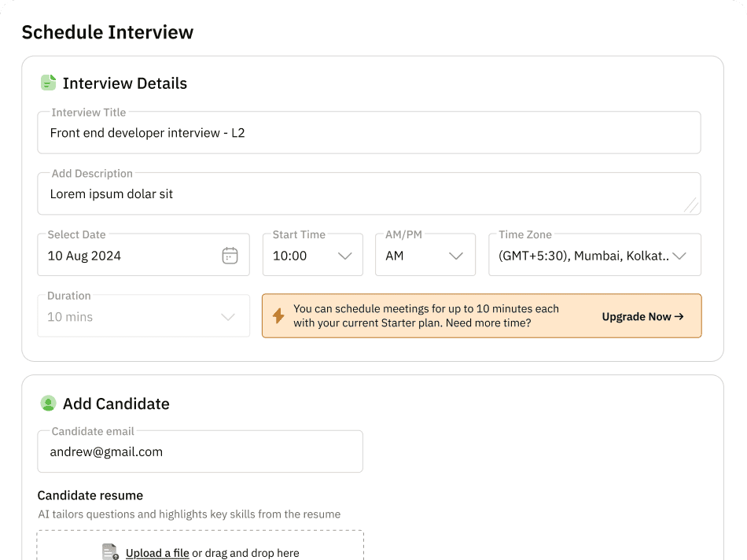747x560 pixels.
Task: Click the Interview Details document icon
Action: pyautogui.click(x=49, y=83)
